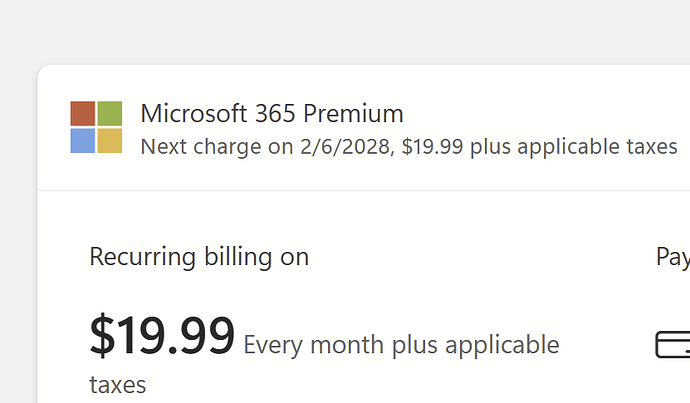Click the red square of Microsoft logo

tap(83, 113)
